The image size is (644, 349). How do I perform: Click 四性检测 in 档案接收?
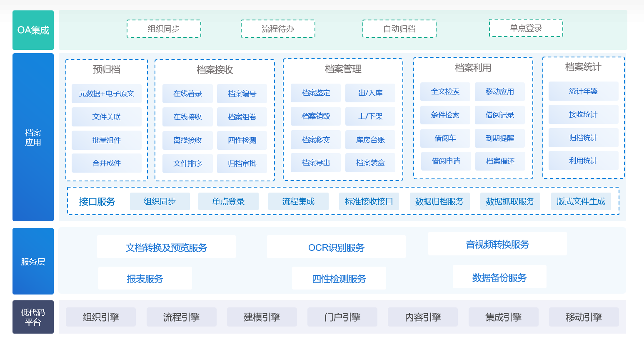pos(242,140)
